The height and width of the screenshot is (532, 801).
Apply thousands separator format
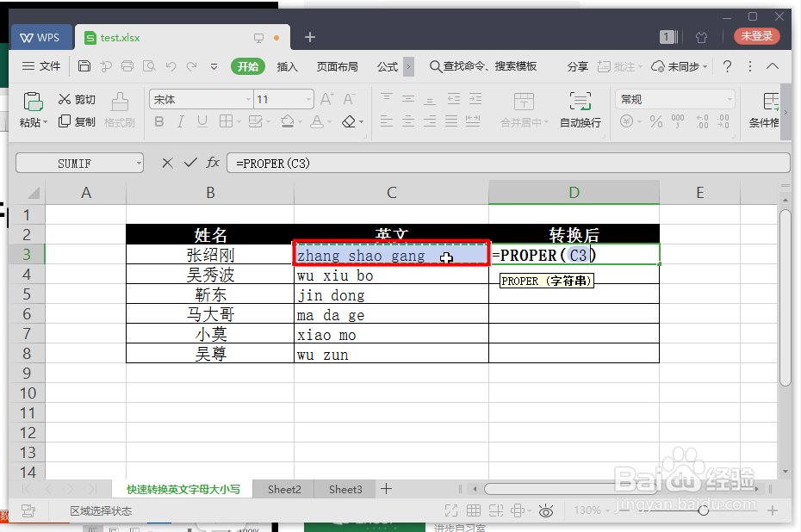(x=678, y=121)
